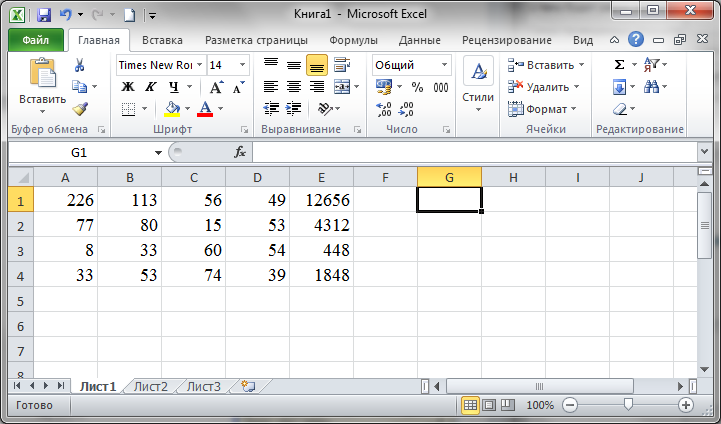Switch to Вставка ribbon tab
721x424 pixels.
point(162,40)
